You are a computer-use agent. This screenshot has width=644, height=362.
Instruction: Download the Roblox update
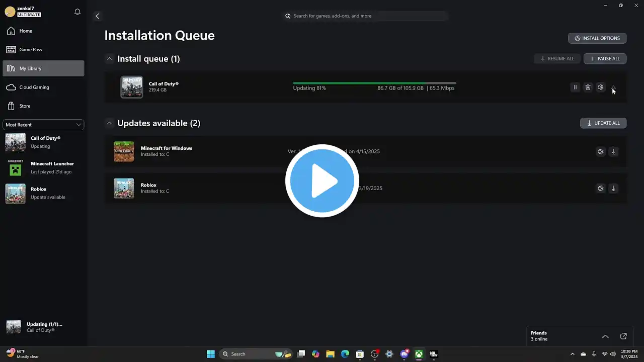pos(613,189)
